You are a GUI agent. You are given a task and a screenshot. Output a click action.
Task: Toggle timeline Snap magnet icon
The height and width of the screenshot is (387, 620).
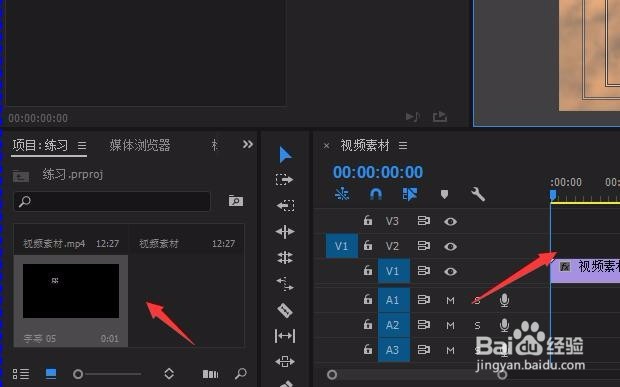376,194
